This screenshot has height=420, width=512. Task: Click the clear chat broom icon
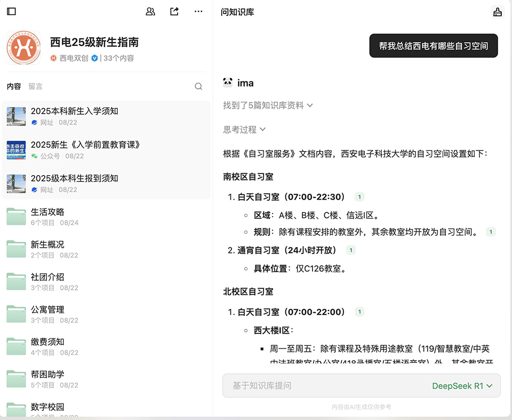pyautogui.click(x=497, y=12)
